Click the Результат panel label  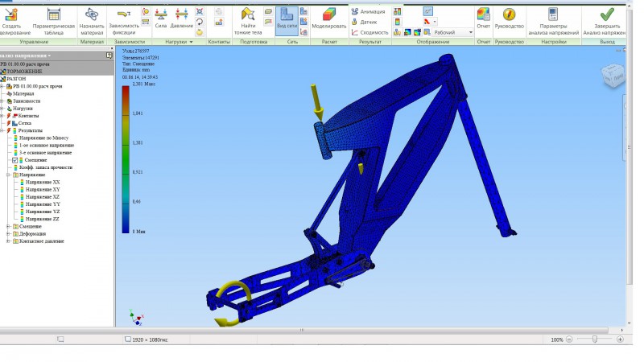pos(370,42)
